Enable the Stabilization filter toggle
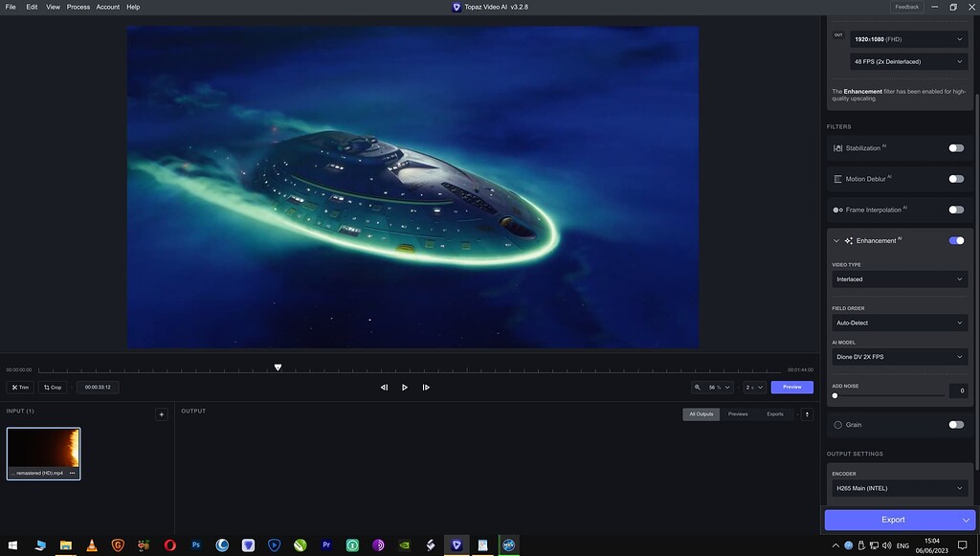The image size is (980, 556). pos(956,148)
